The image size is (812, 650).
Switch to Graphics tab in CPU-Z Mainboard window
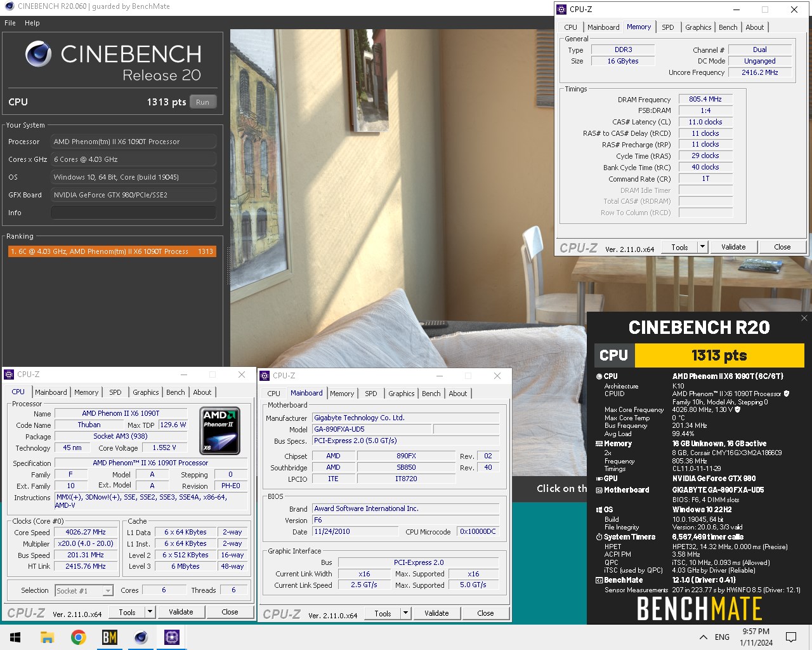402,394
